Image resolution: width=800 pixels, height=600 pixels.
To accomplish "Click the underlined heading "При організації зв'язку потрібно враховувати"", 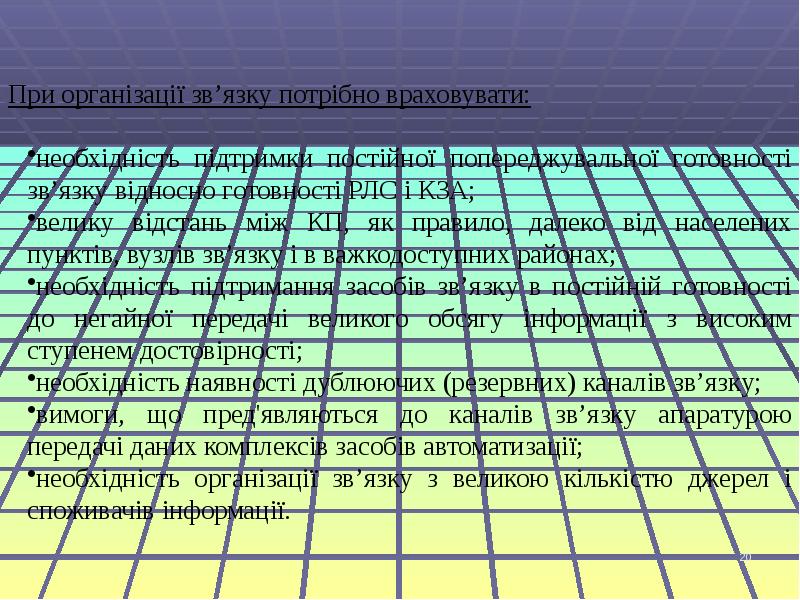I will 268,96.
